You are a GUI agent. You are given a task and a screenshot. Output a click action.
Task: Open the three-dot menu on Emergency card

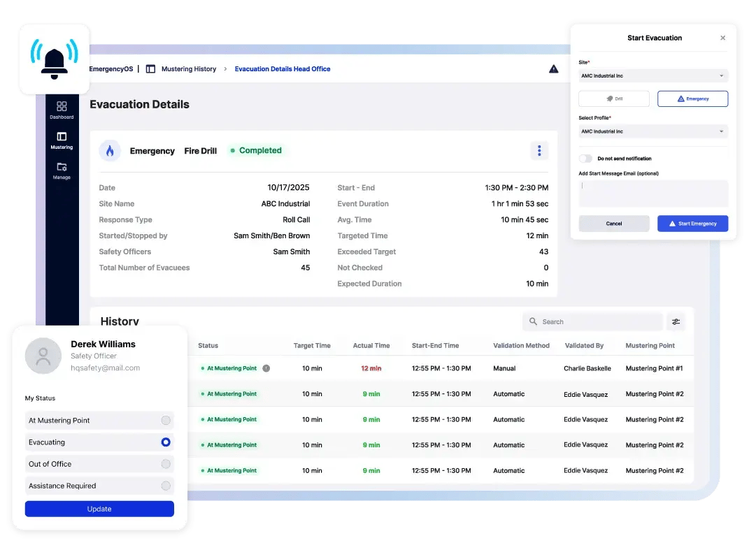click(x=539, y=151)
